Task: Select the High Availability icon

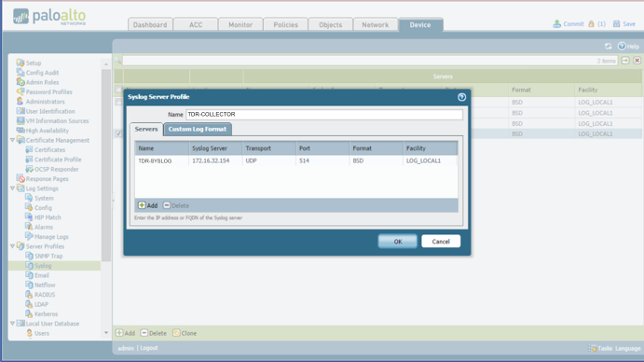Action: pyautogui.click(x=21, y=131)
